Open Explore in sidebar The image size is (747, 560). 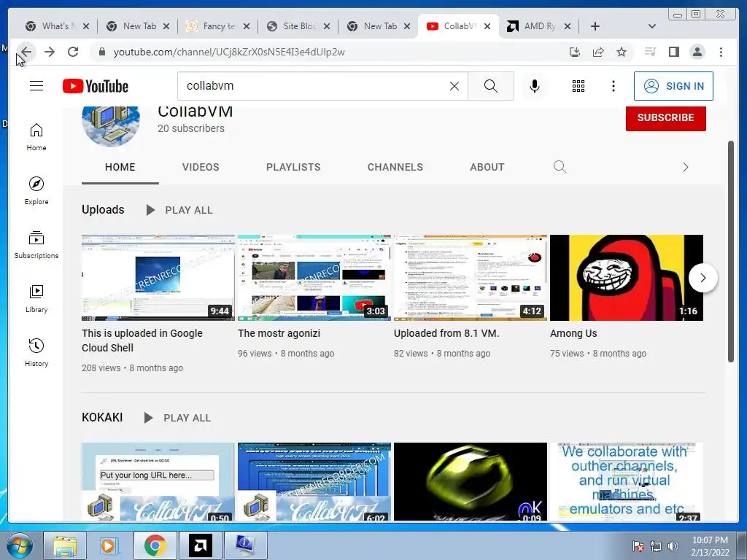(x=36, y=191)
